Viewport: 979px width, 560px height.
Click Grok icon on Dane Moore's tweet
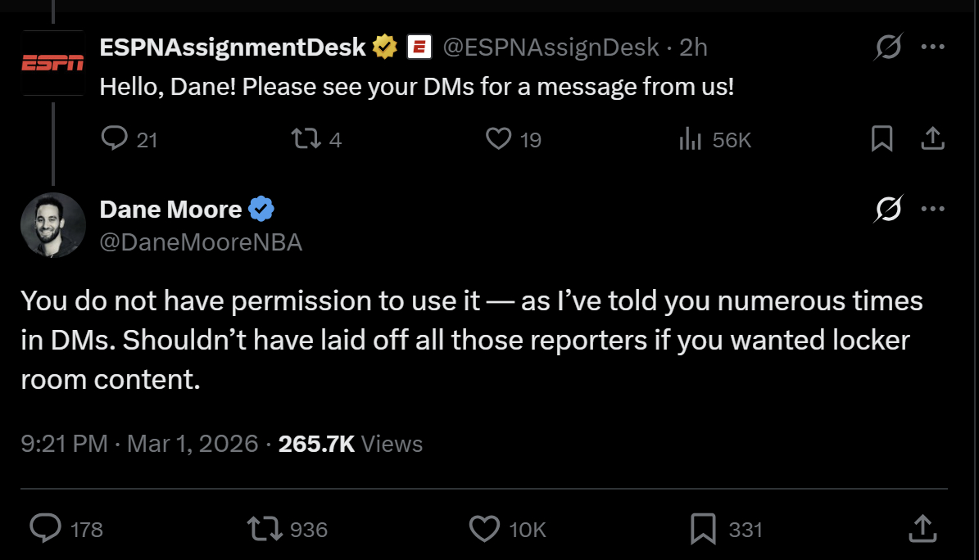coord(888,210)
